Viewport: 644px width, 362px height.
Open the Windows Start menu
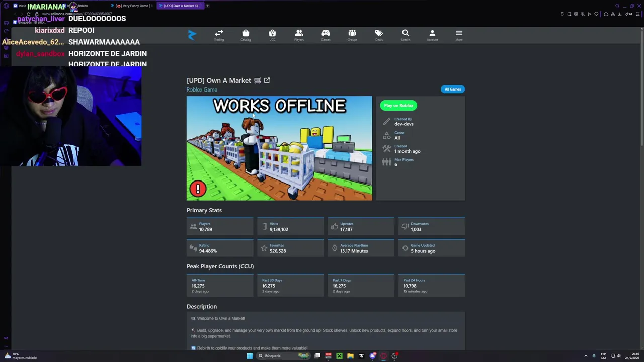click(250, 356)
